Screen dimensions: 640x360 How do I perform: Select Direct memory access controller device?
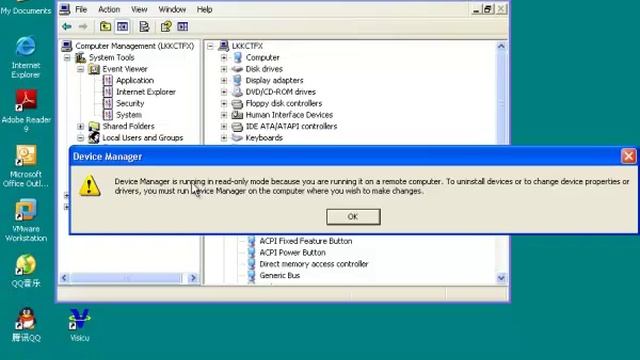tap(313, 264)
